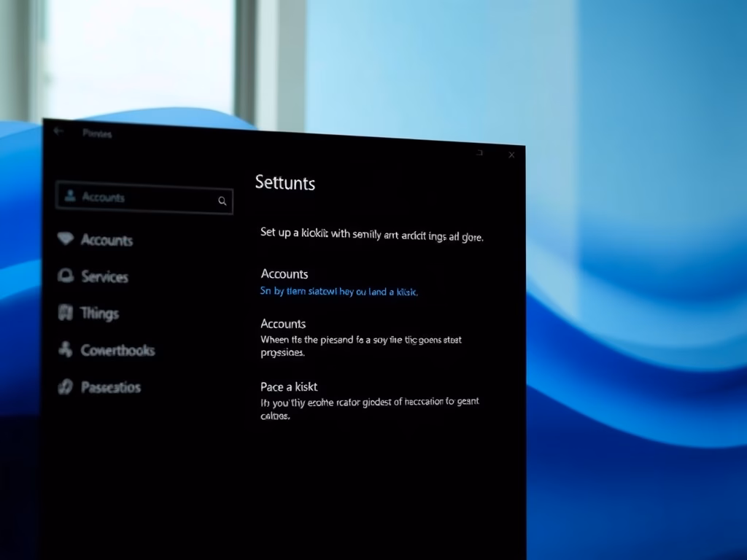Select the Tlings sidebar item
Screen dimensions: 747x560
tap(99, 314)
